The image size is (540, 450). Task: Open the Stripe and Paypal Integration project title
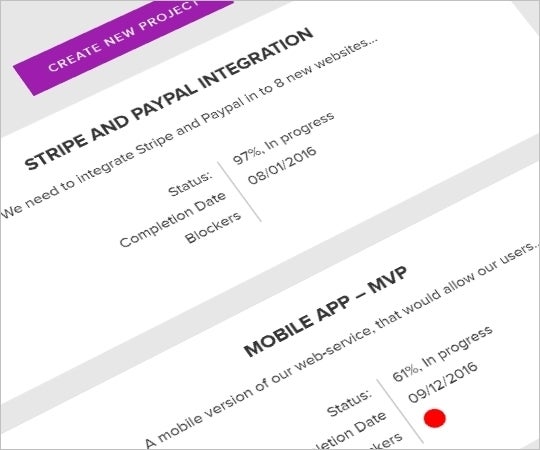pyautogui.click(x=169, y=99)
